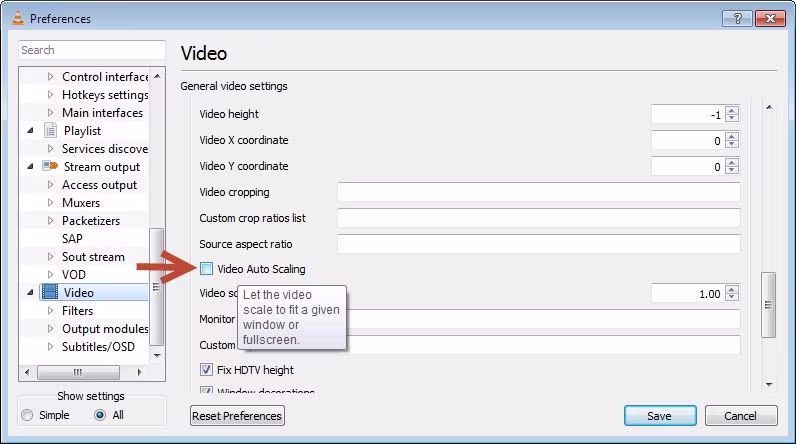
Task: Expand the Filters tree node
Action: (x=50, y=310)
